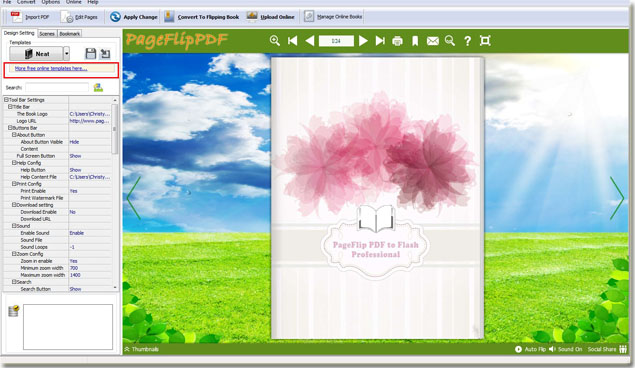Click Convert To Flipping Book
This screenshot has width=635, height=368.
(201, 17)
